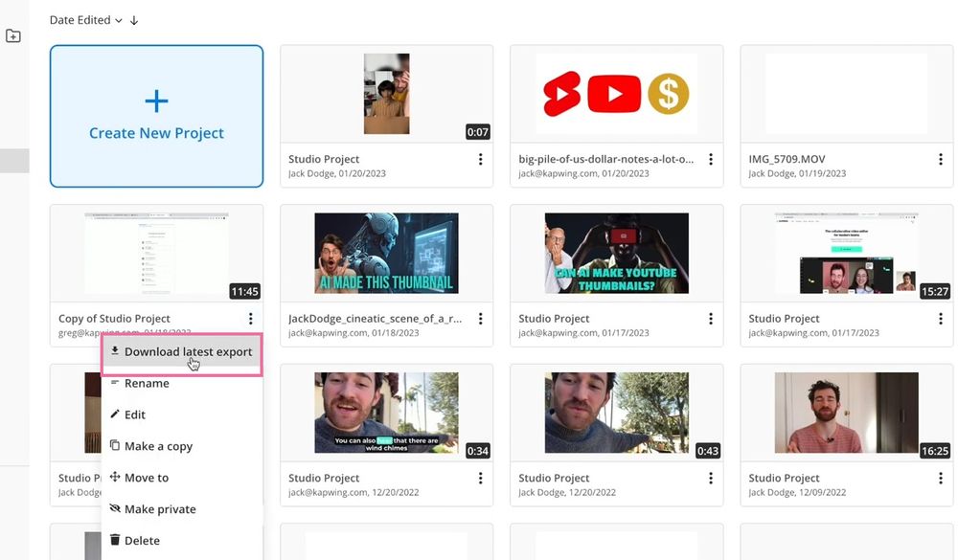
Task: Click the pencil icon next to Edit
Action: [x=114, y=414]
